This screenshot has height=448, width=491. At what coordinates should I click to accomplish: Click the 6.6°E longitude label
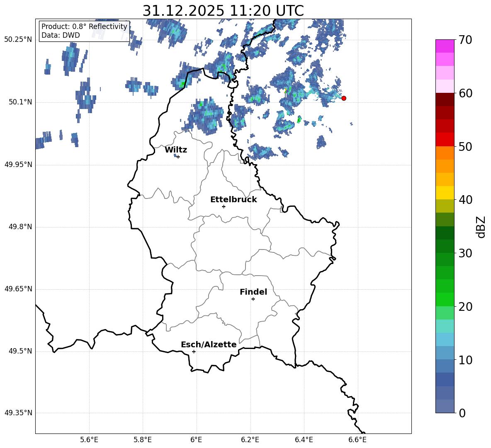coord(357,440)
